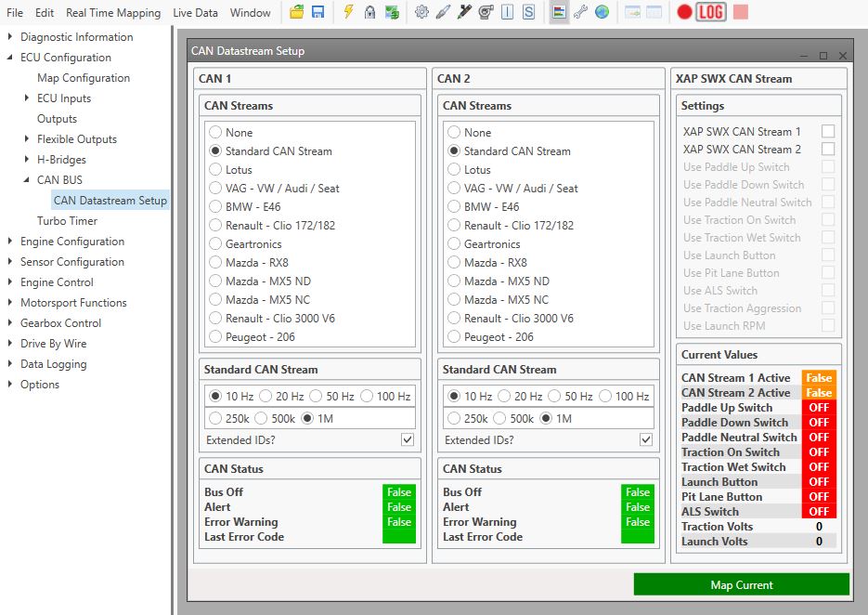Click the turbocharger toolbar icon
Screen dimensions: 868x615
click(486, 12)
